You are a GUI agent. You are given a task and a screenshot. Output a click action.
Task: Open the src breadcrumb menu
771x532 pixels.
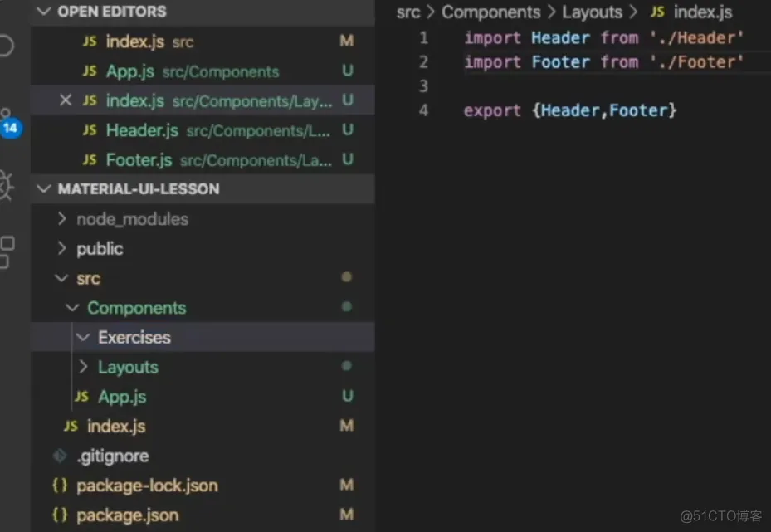click(407, 12)
